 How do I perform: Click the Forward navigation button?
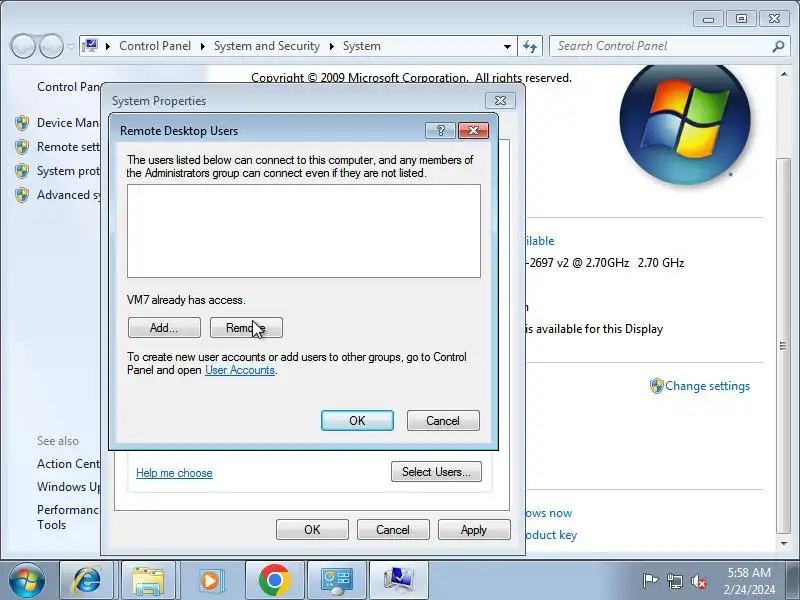click(51, 46)
